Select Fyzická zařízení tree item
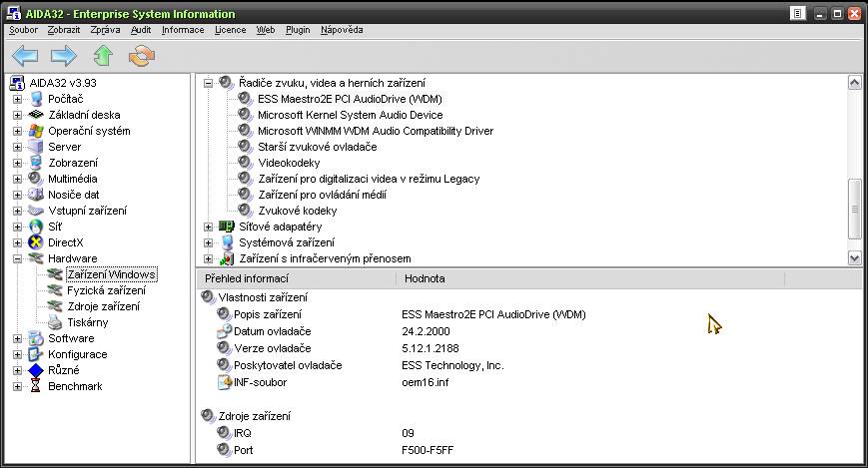 click(x=106, y=290)
